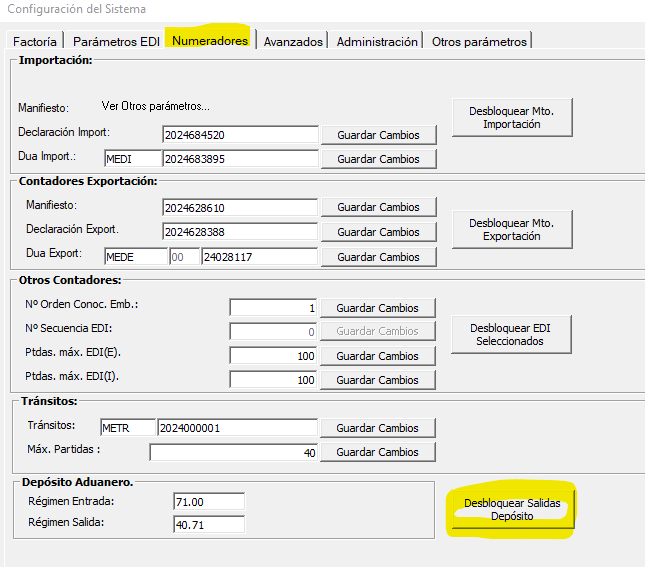The image size is (645, 567).
Task: Save changes for export Manifiesto counter
Action: pyautogui.click(x=378, y=208)
